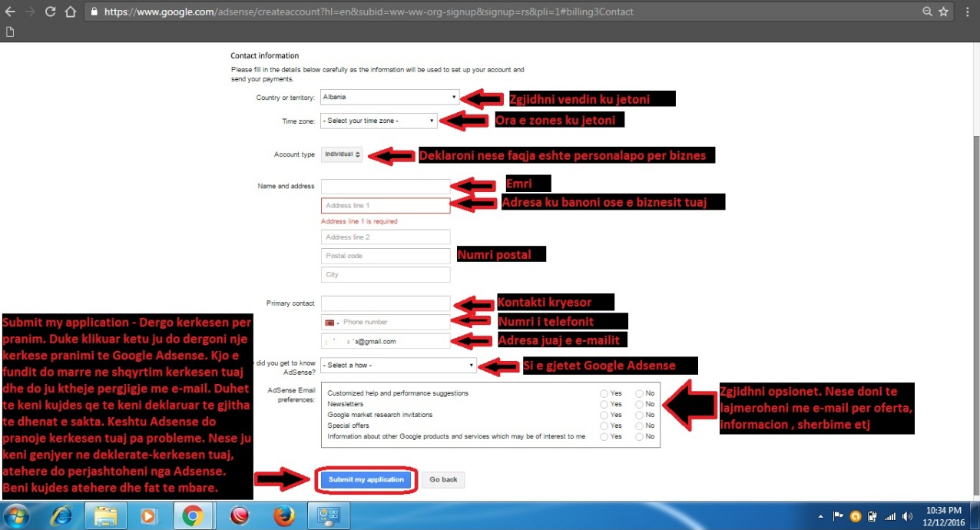
Task: Click the orange tray notification icon
Action: [856, 516]
